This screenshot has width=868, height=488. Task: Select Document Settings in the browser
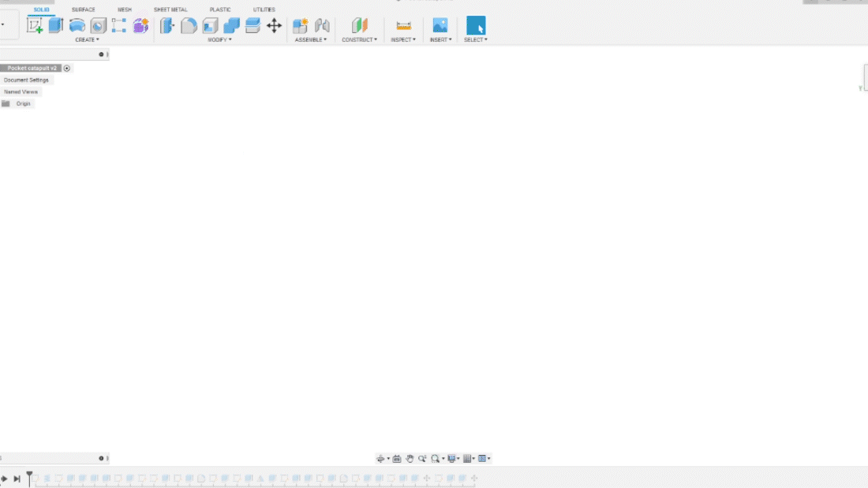(26, 80)
